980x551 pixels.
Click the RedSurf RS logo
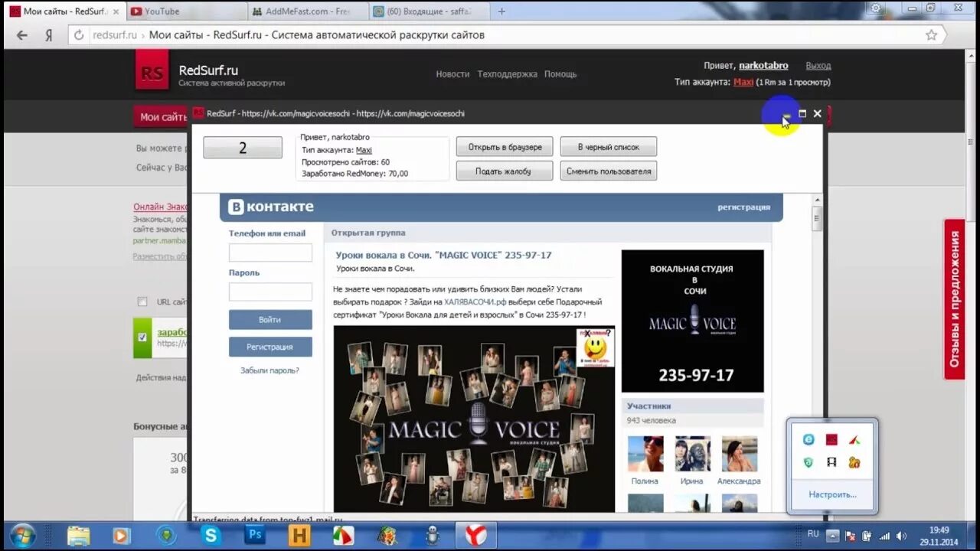pos(152,71)
